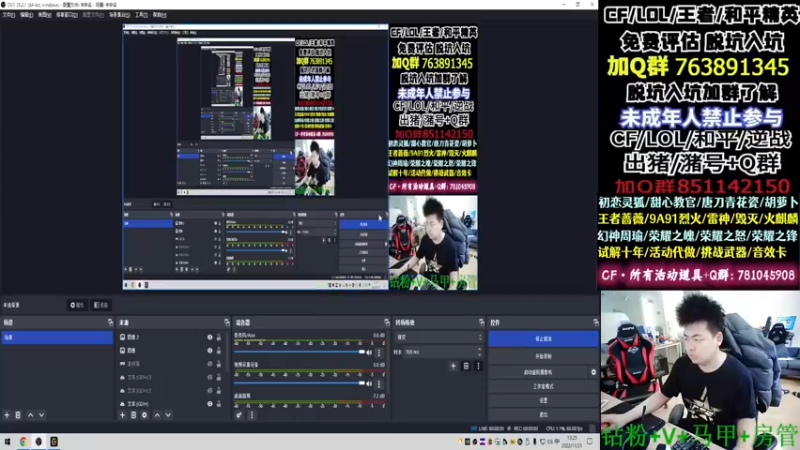Image resolution: width=800 pixels, height=450 pixels.
Task: Open the 视图 menu
Action: pos(44,15)
